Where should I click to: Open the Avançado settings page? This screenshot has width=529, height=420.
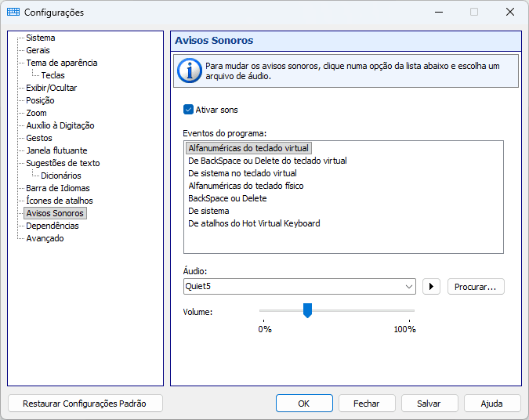pos(45,238)
